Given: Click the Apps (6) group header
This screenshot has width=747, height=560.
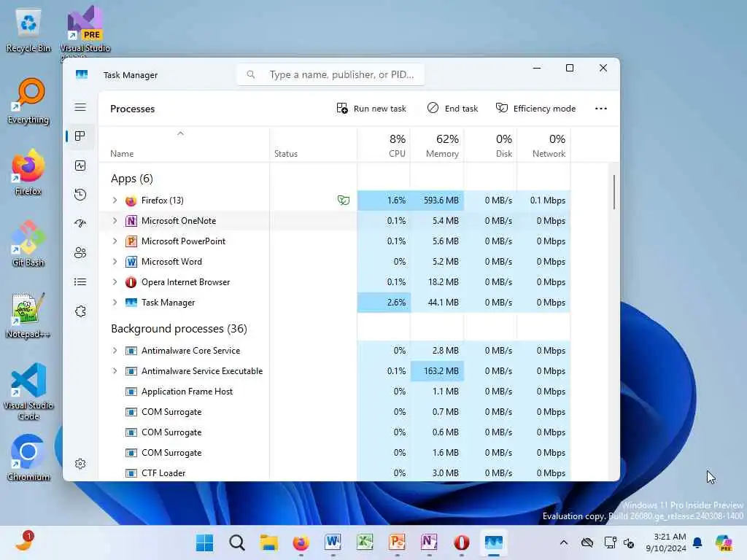Looking at the screenshot, I should coord(132,179).
